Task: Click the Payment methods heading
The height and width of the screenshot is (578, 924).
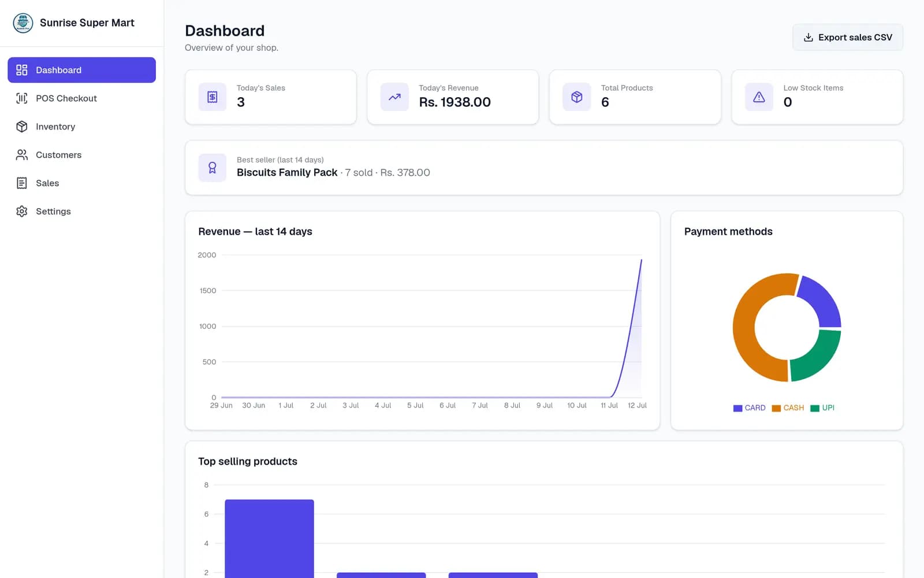Action: click(728, 231)
